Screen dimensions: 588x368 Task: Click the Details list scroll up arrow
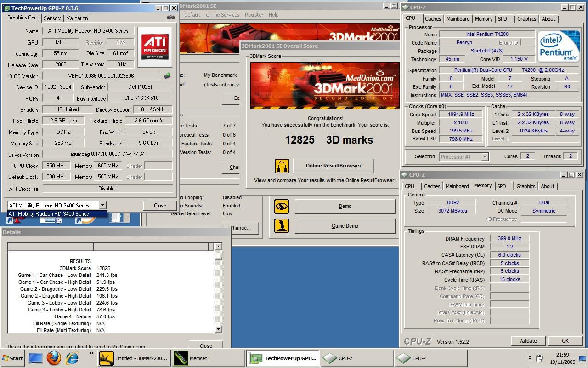218,247
